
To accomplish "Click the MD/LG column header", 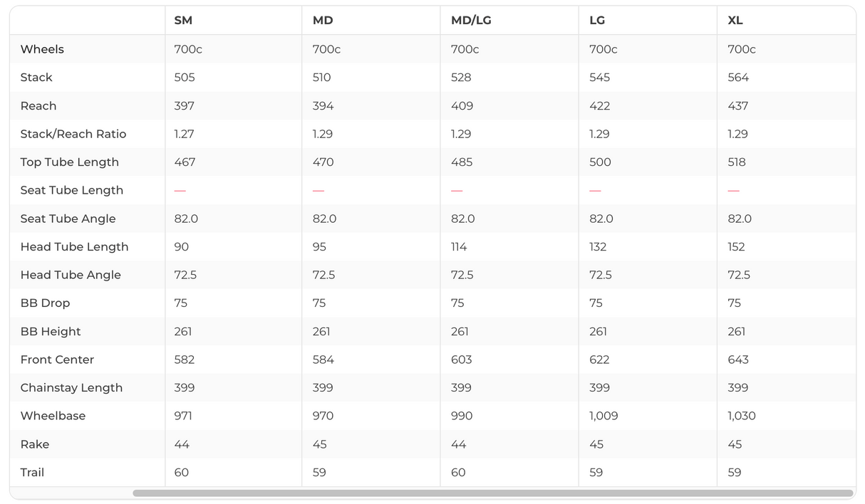I will [471, 21].
